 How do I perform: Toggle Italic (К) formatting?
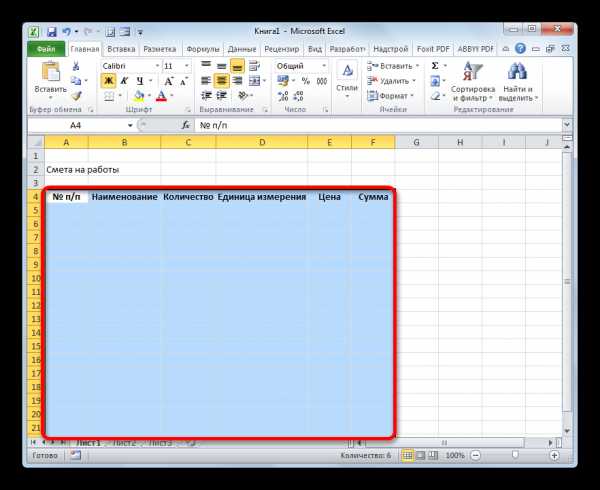pos(124,81)
